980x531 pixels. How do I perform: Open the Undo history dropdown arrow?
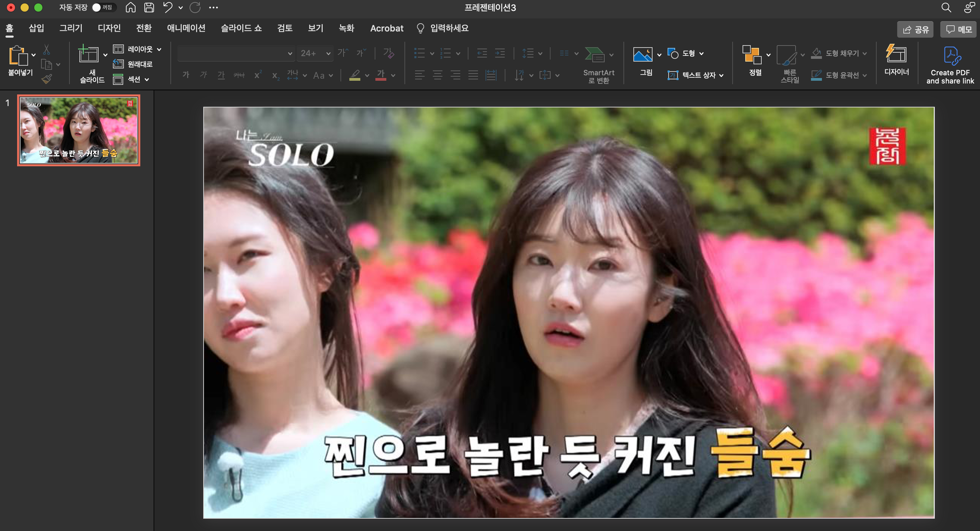point(180,8)
